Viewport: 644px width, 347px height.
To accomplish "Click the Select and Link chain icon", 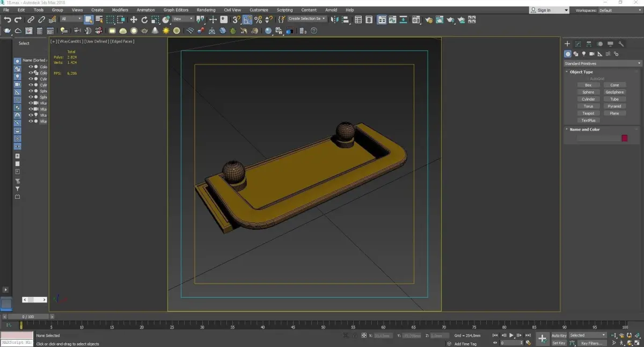I will tap(31, 19).
